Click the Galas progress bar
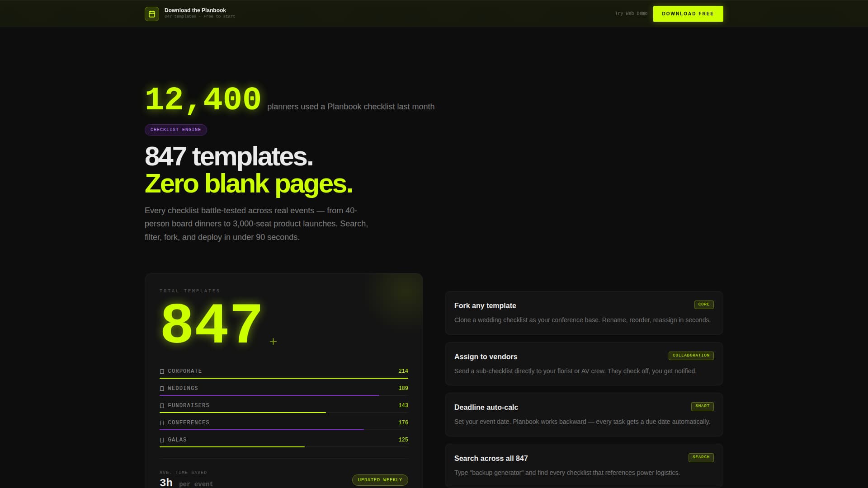The height and width of the screenshot is (488, 868). click(x=232, y=446)
